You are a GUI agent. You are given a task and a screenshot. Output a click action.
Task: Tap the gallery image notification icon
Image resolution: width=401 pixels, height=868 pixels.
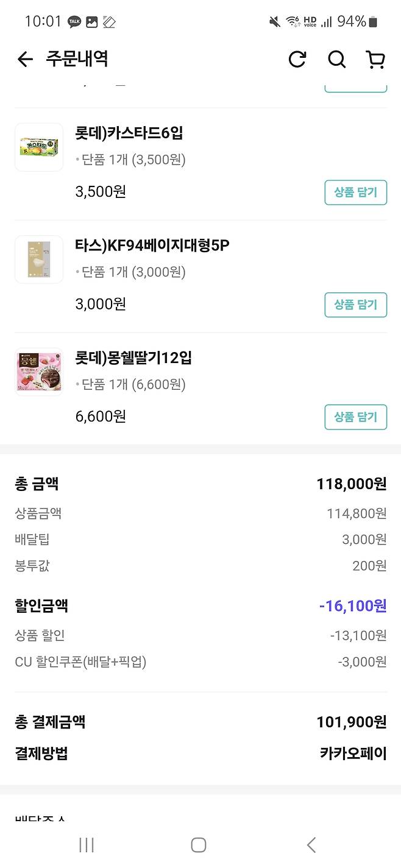point(91,22)
